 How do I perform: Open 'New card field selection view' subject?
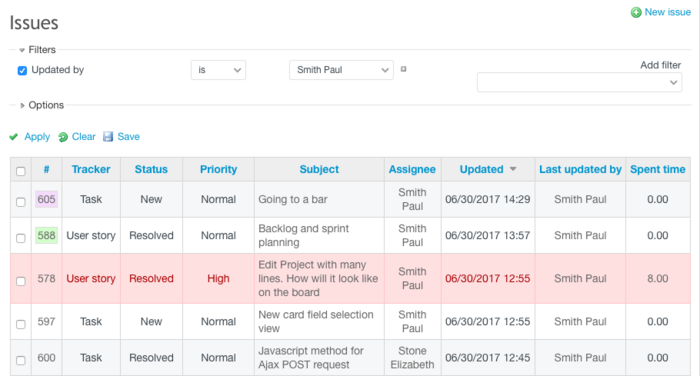coord(316,322)
